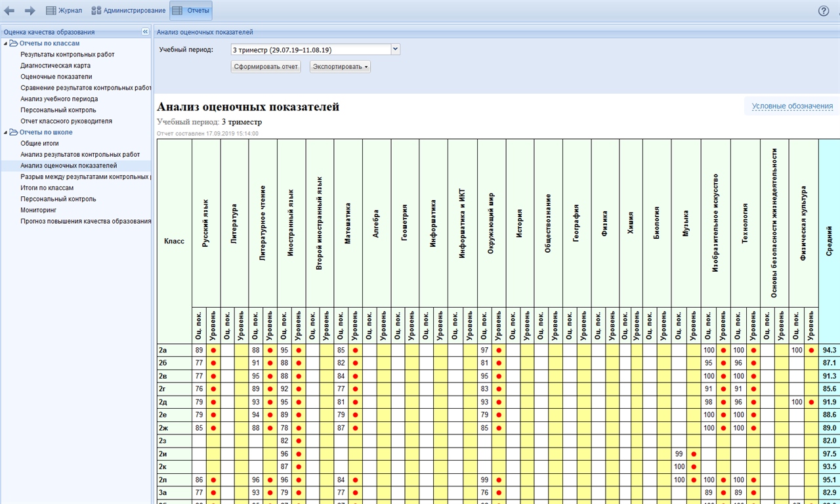Open Результаты контрольных работ report

[x=68, y=54]
